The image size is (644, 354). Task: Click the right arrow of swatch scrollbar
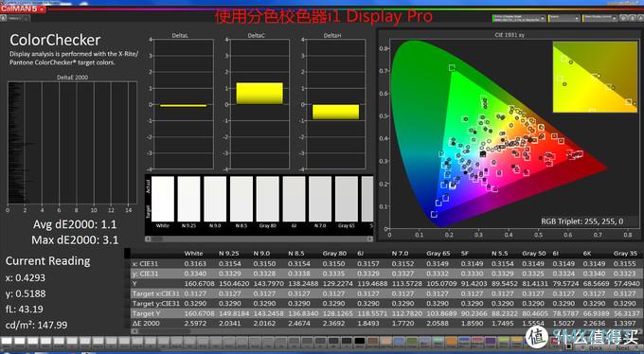pyautogui.click(x=369, y=239)
